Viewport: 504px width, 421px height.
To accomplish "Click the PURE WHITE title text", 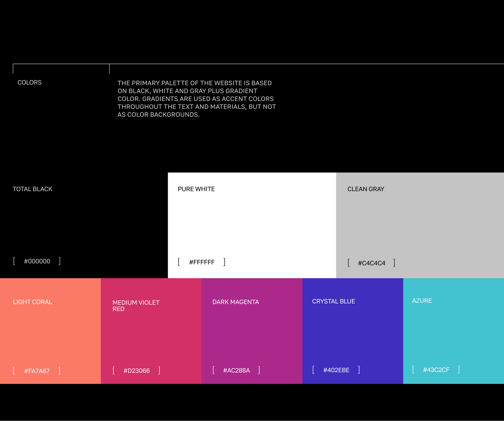I will point(196,189).
